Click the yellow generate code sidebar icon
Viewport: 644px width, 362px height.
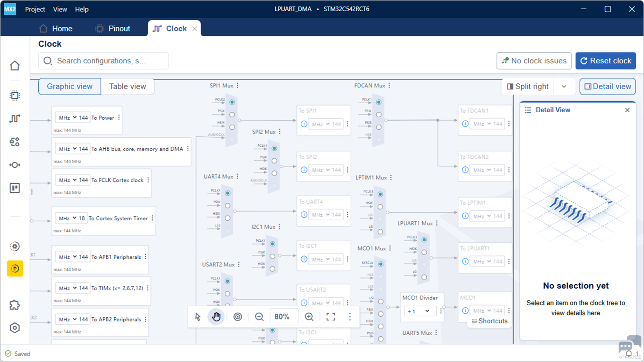(15, 268)
